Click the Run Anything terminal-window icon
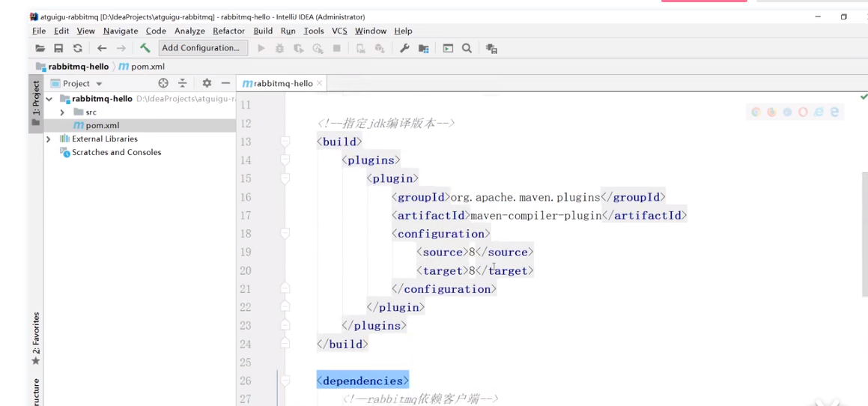Viewport: 868px width, 406px height. (x=448, y=48)
